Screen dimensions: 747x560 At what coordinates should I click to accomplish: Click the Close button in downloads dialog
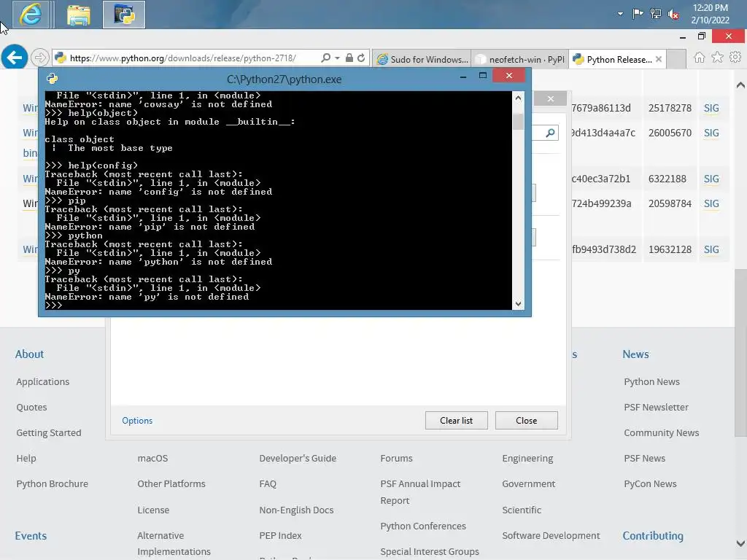click(527, 421)
